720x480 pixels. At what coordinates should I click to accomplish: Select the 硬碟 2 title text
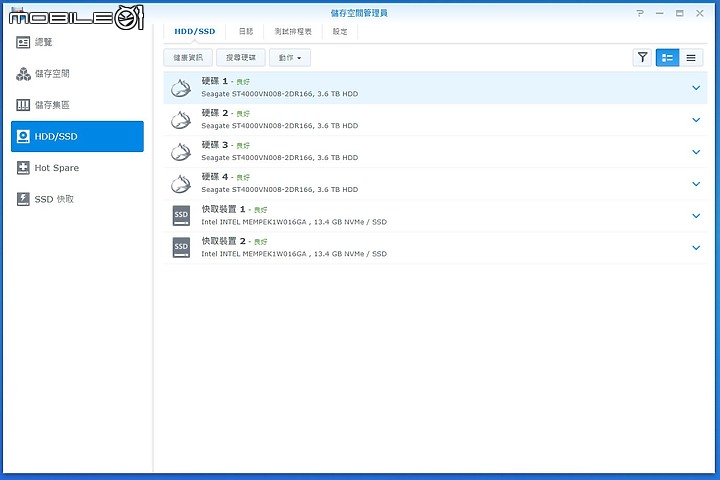click(214, 113)
